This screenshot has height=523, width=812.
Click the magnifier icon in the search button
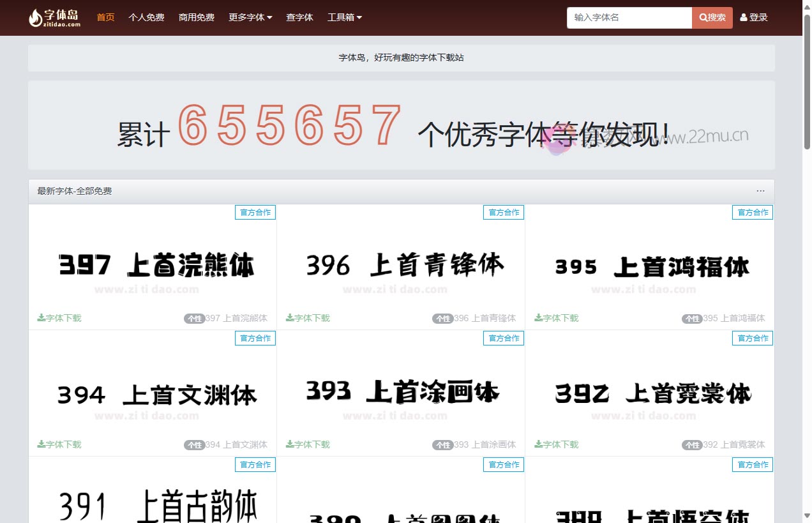pyautogui.click(x=703, y=17)
